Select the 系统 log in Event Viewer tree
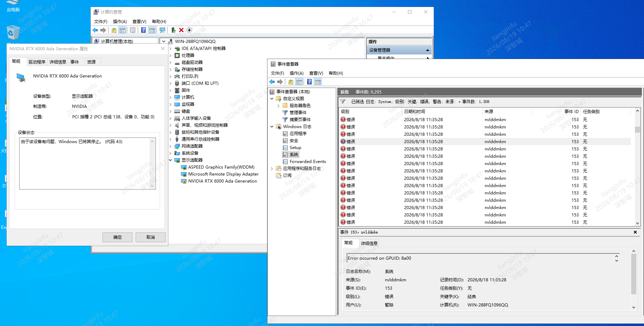This screenshot has width=644, height=326. tap(294, 155)
